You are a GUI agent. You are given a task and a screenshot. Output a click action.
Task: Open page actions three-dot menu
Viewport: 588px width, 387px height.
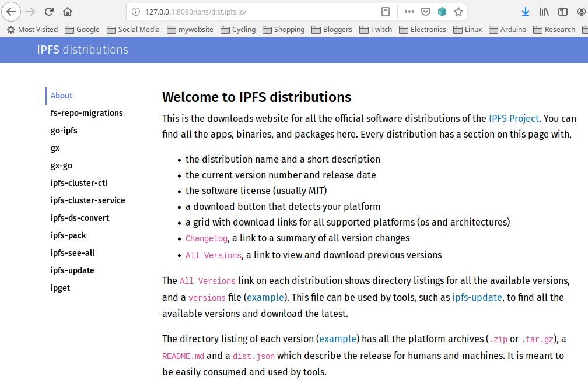pos(409,12)
